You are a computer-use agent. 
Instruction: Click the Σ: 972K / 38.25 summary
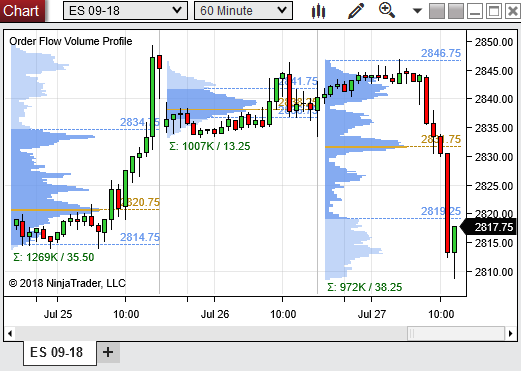(x=365, y=287)
